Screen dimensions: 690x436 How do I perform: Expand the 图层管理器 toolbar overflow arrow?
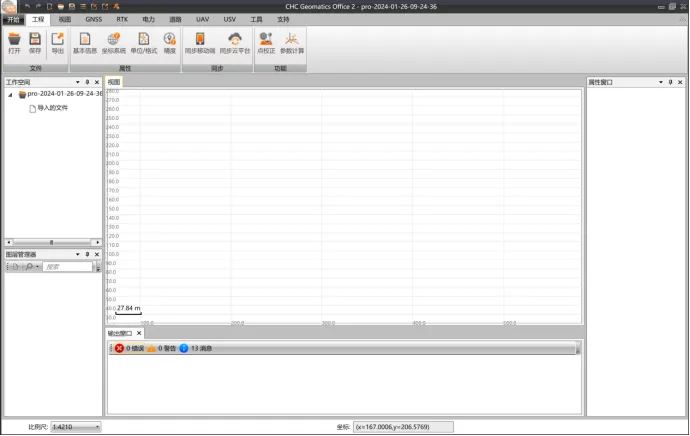point(98,267)
